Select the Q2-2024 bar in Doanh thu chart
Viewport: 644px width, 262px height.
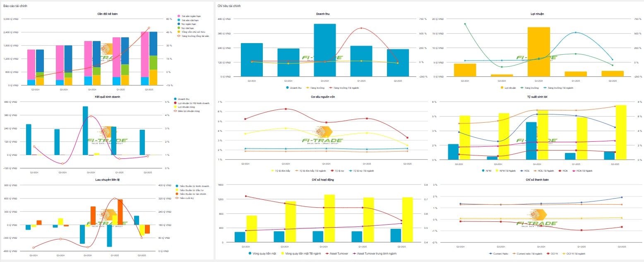coord(252,60)
